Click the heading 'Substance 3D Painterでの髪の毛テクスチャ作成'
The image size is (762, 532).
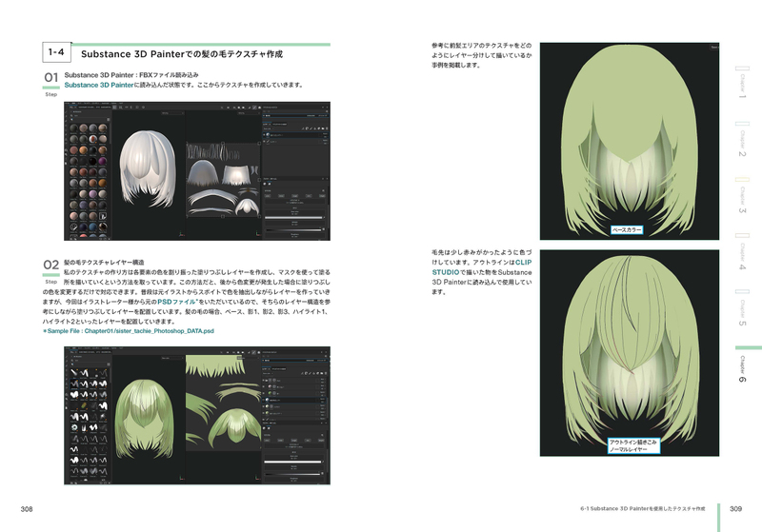point(182,54)
